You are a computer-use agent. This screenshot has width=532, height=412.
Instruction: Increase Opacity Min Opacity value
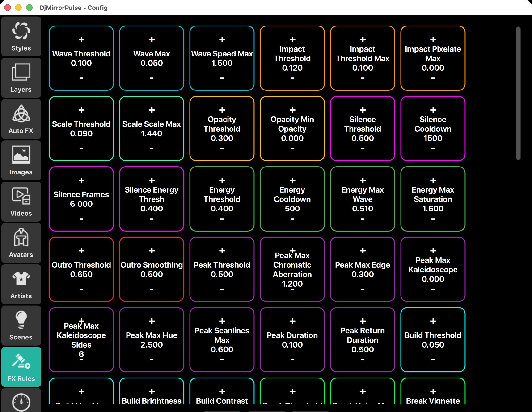tap(292, 110)
